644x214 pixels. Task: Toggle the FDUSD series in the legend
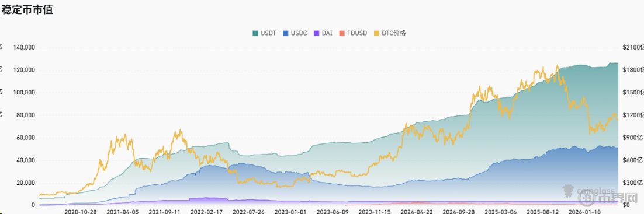tap(354, 33)
